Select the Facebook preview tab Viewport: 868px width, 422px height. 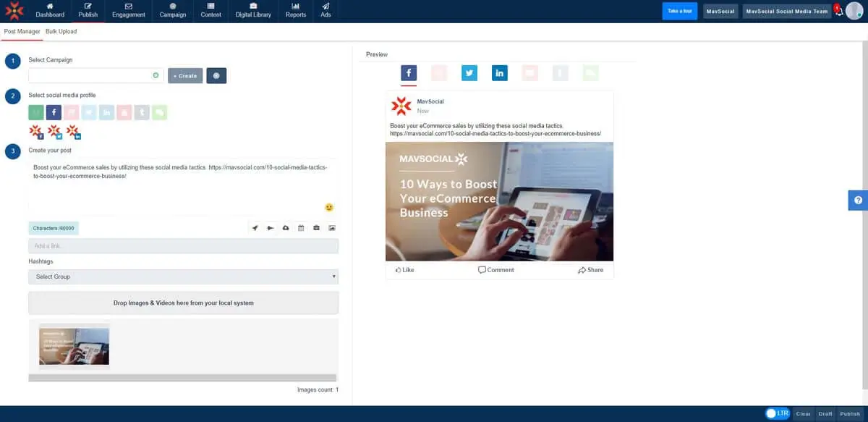pos(408,72)
